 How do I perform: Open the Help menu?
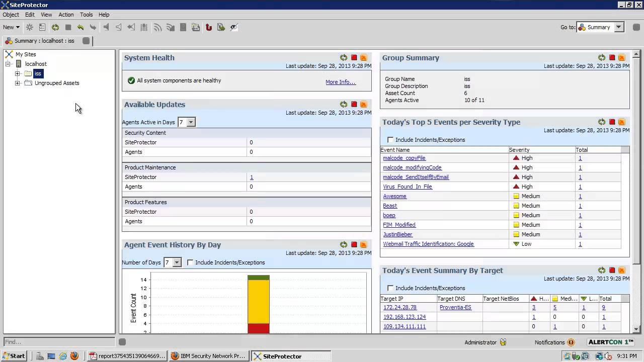[x=104, y=15]
